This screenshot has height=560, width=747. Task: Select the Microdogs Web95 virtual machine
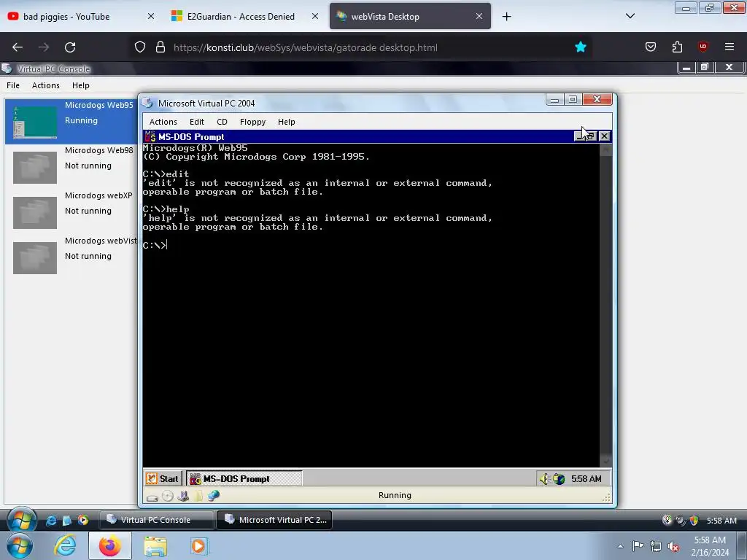click(x=71, y=121)
